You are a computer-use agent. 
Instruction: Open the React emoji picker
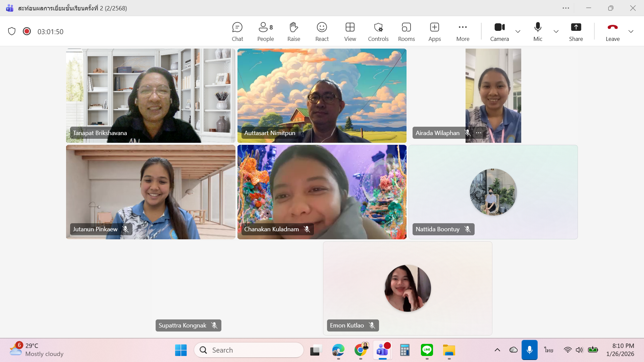coord(322,32)
